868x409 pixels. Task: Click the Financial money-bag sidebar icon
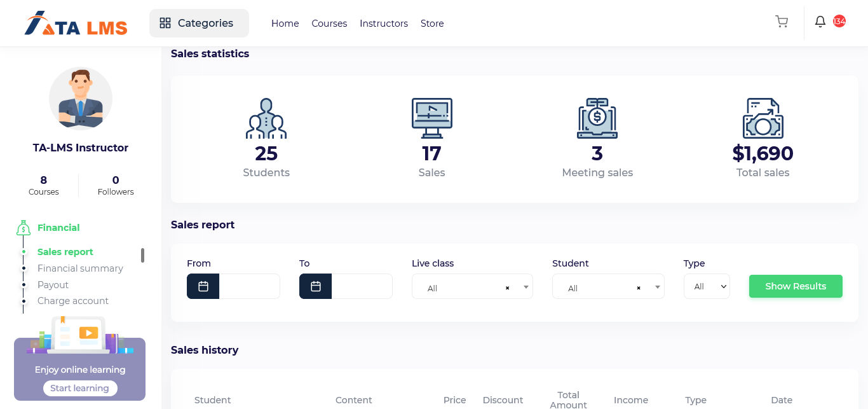(x=23, y=227)
